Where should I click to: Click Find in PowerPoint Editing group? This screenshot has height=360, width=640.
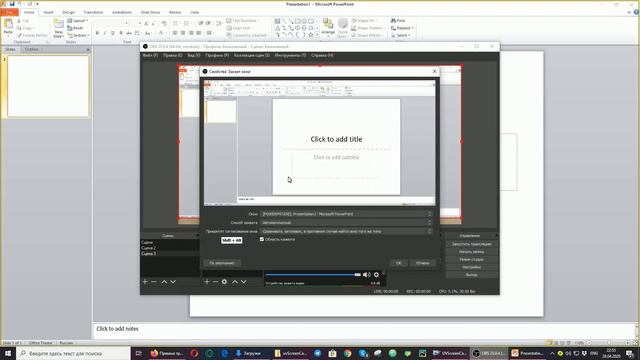tap(398, 21)
